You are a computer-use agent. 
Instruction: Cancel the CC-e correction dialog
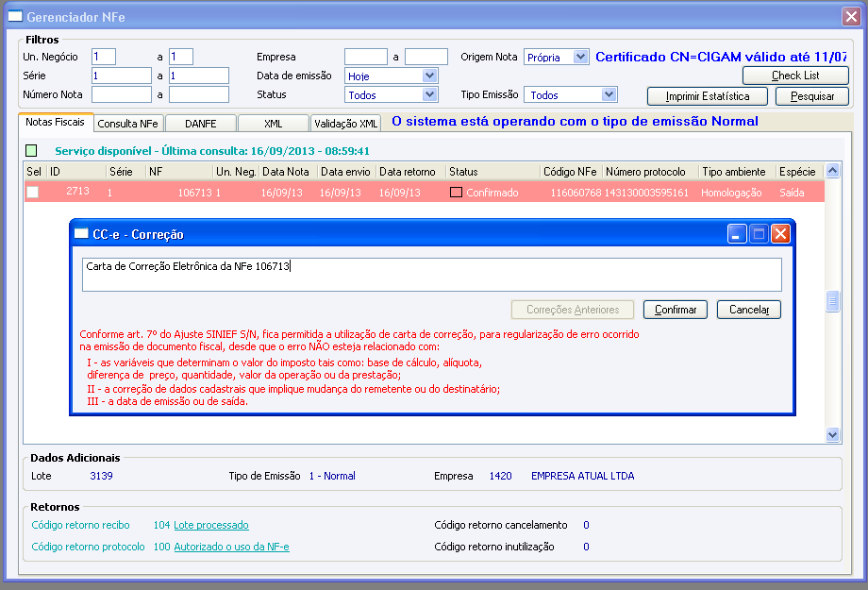tap(749, 310)
